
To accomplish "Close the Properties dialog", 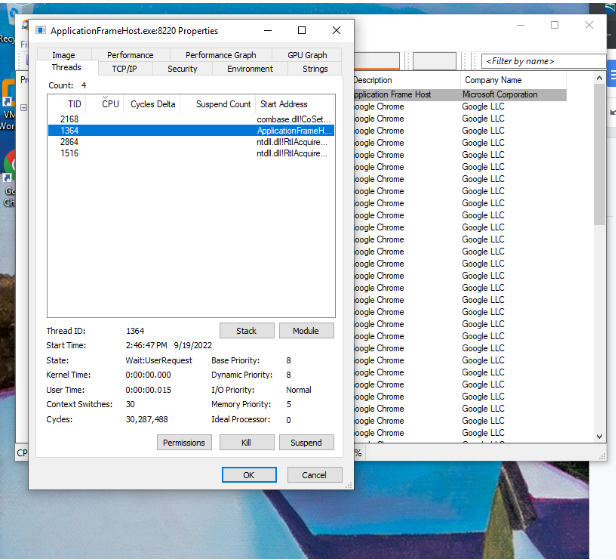I will click(x=336, y=30).
